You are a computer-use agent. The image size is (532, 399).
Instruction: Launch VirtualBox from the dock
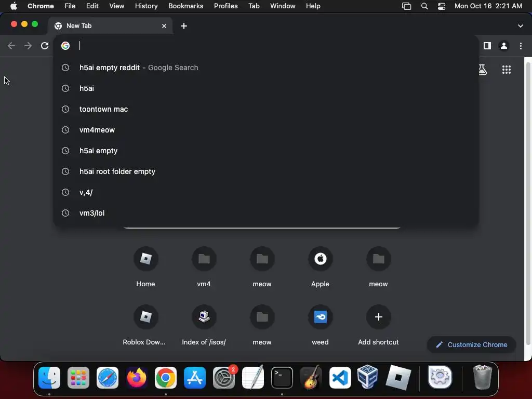point(368,377)
